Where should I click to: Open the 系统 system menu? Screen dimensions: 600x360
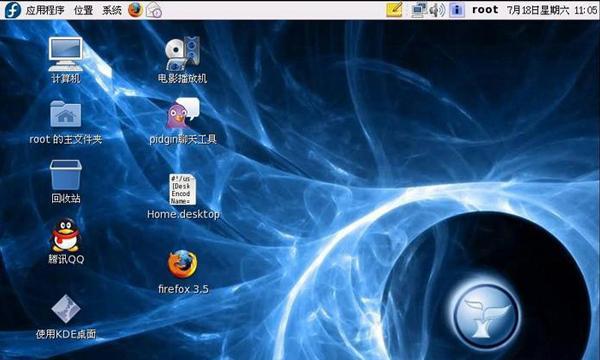click(x=112, y=10)
